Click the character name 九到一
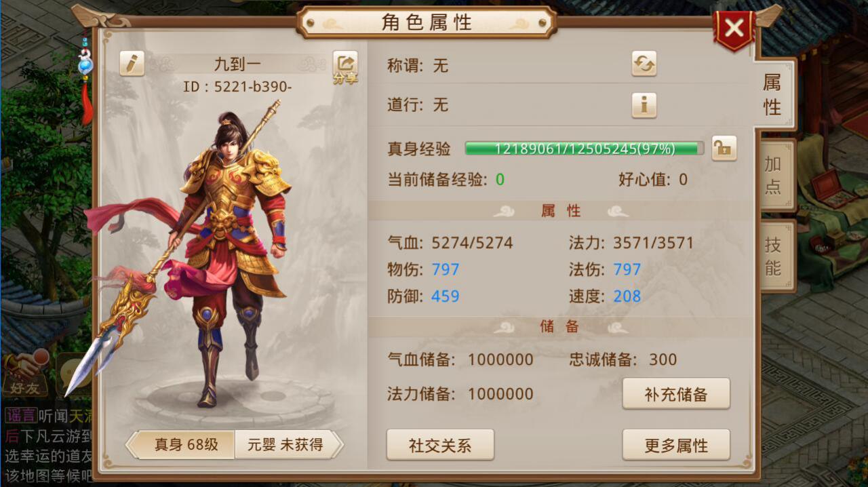 tap(237, 64)
